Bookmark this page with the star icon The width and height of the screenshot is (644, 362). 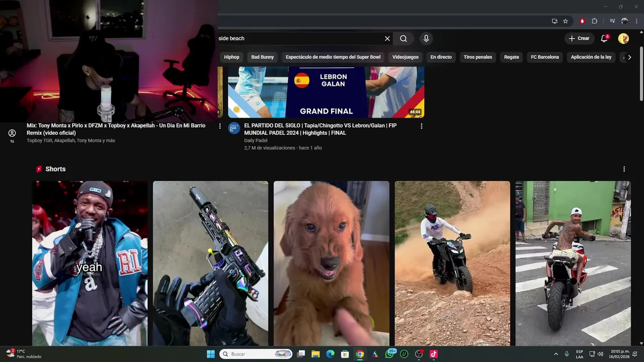tap(566, 21)
